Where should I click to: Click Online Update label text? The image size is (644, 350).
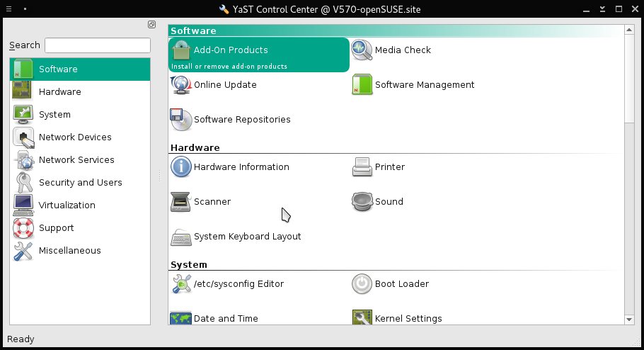click(x=225, y=85)
